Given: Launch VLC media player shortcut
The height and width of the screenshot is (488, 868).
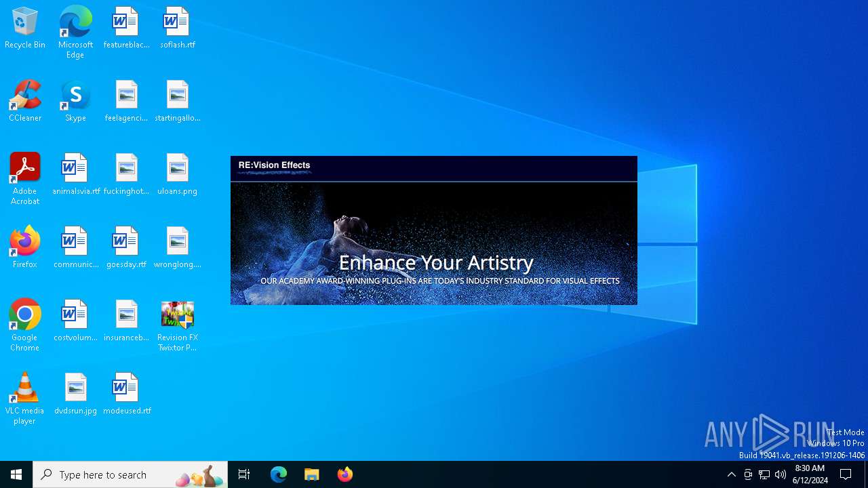Looking at the screenshot, I should click(x=25, y=399).
